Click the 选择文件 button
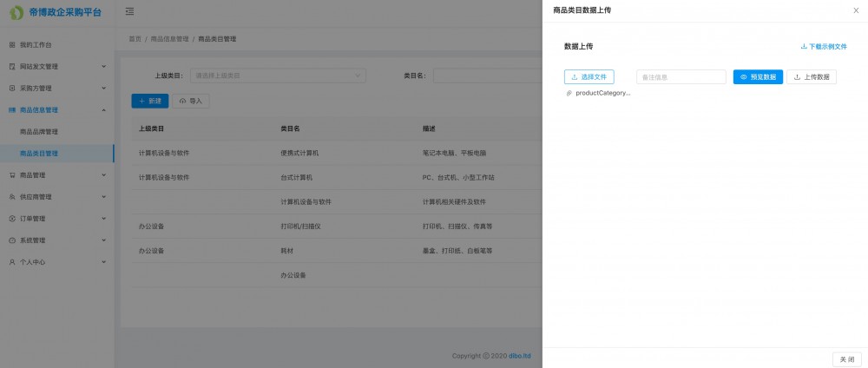This screenshot has height=368, width=868. pos(589,77)
